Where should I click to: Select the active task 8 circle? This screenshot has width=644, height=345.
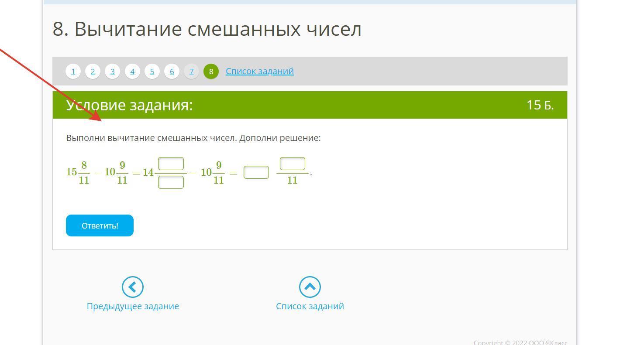click(211, 71)
